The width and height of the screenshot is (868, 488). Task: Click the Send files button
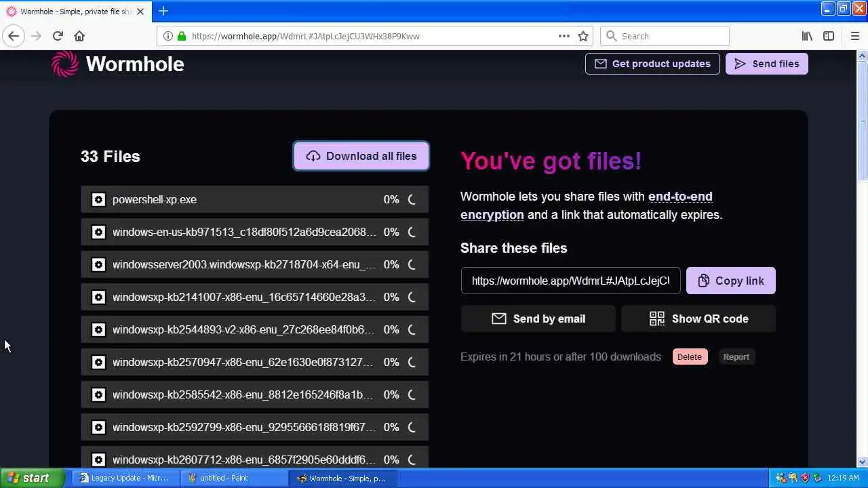pyautogui.click(x=766, y=64)
